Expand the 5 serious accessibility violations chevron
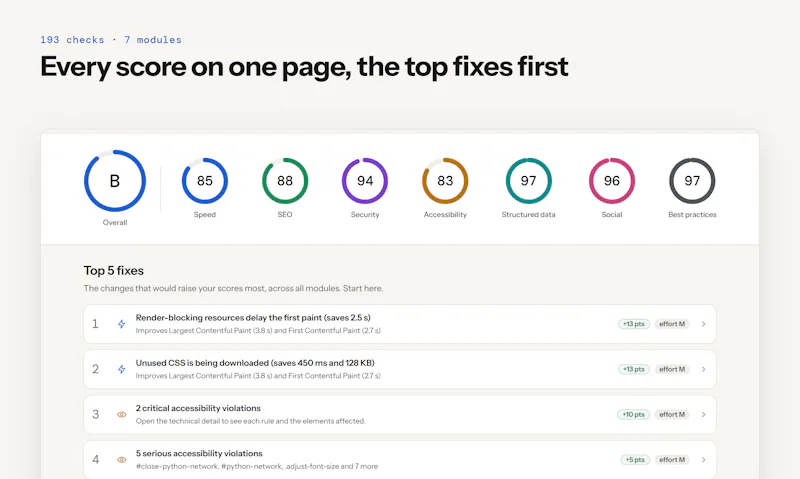800x479 pixels. [704, 460]
